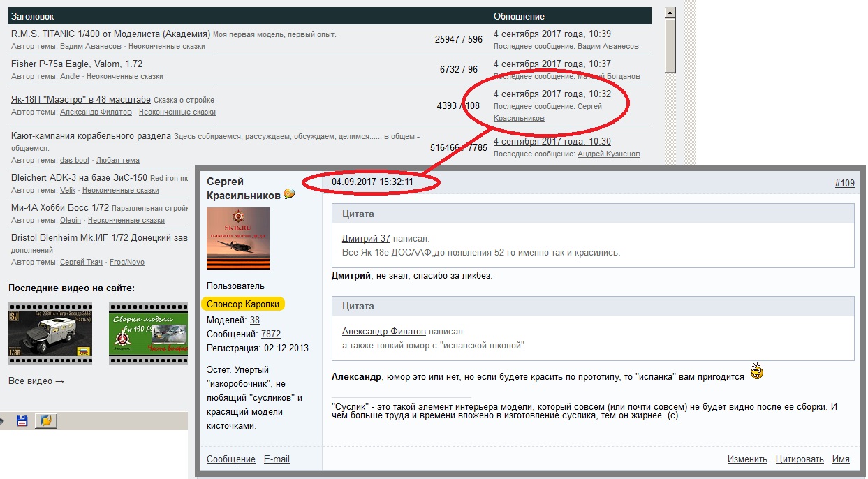Open the Fw-190 model assembly video thumbnail
Image resolution: width=868 pixels, height=479 pixels.
[148, 334]
